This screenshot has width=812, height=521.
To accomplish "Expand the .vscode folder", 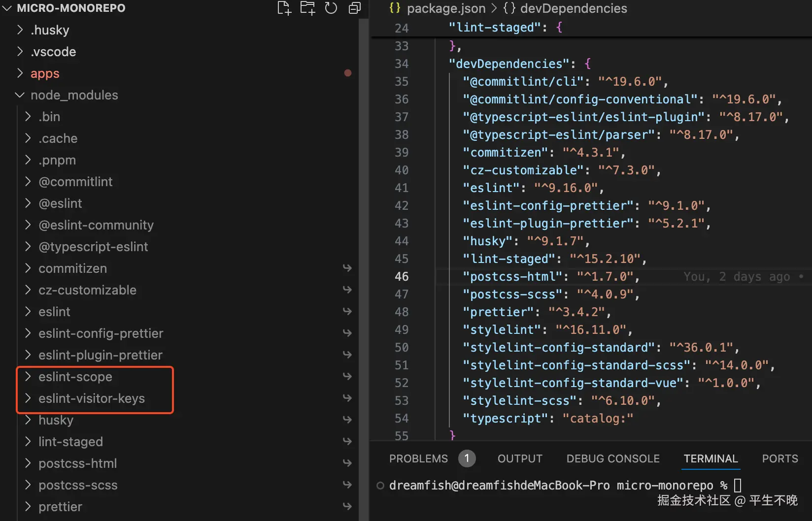I will click(20, 51).
